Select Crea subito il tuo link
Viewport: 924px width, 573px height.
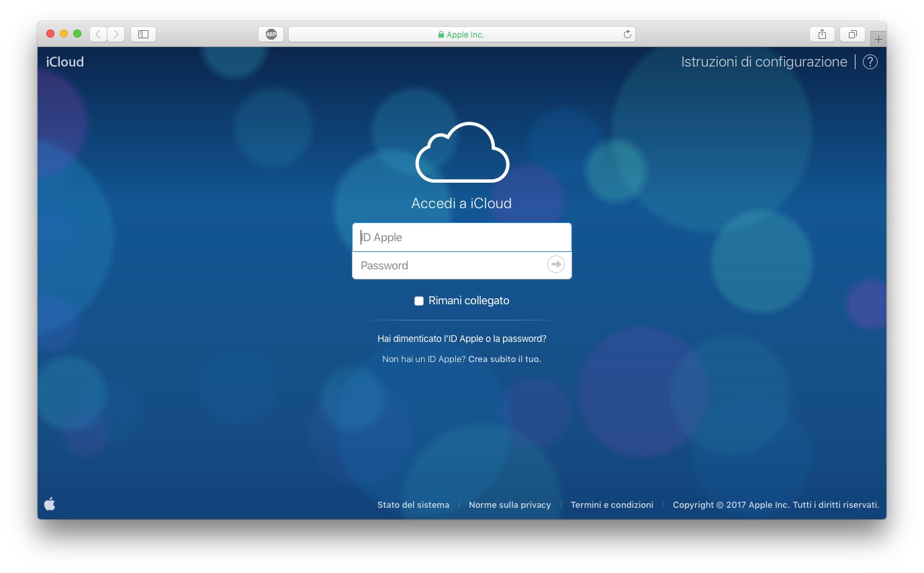pos(504,359)
